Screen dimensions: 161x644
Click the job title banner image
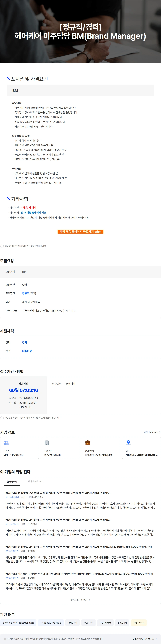pyautogui.click(x=80, y=31)
